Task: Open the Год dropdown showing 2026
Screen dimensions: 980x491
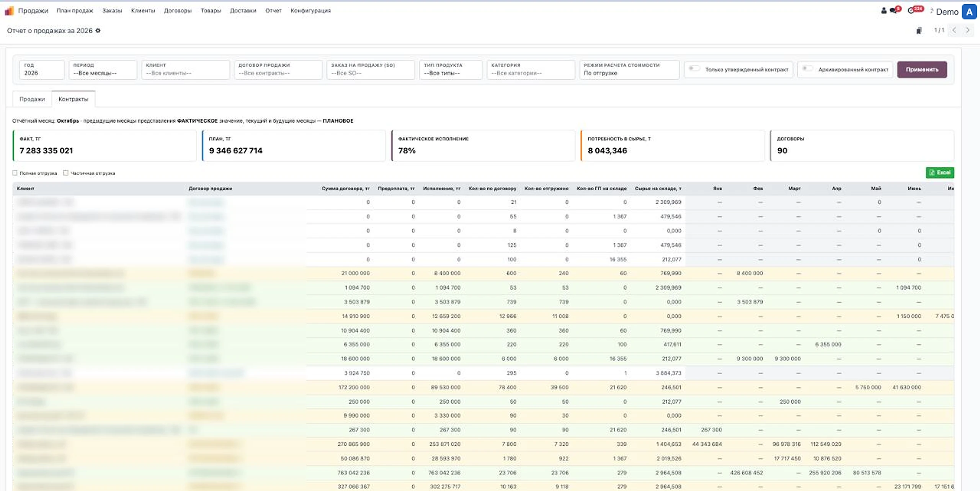Action: click(42, 70)
